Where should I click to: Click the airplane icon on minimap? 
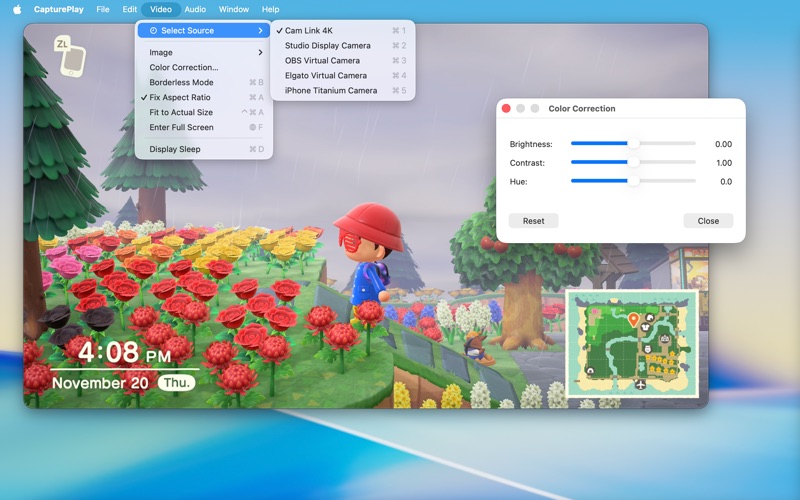[640, 384]
